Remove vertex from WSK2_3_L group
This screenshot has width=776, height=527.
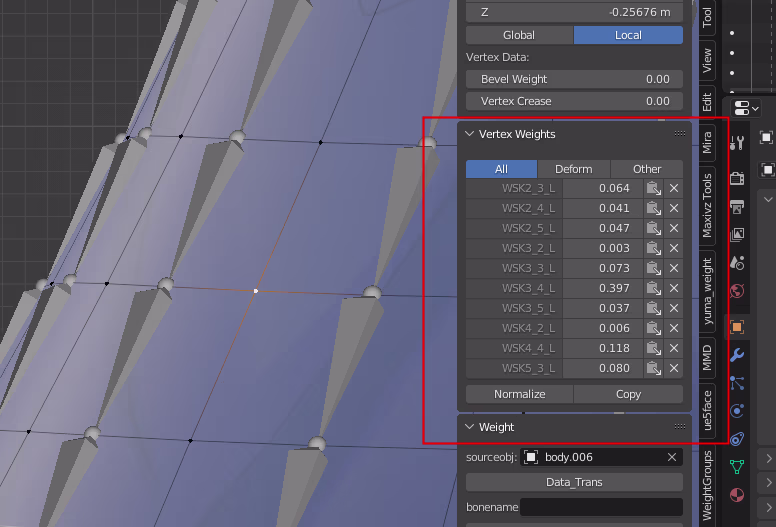point(674,189)
